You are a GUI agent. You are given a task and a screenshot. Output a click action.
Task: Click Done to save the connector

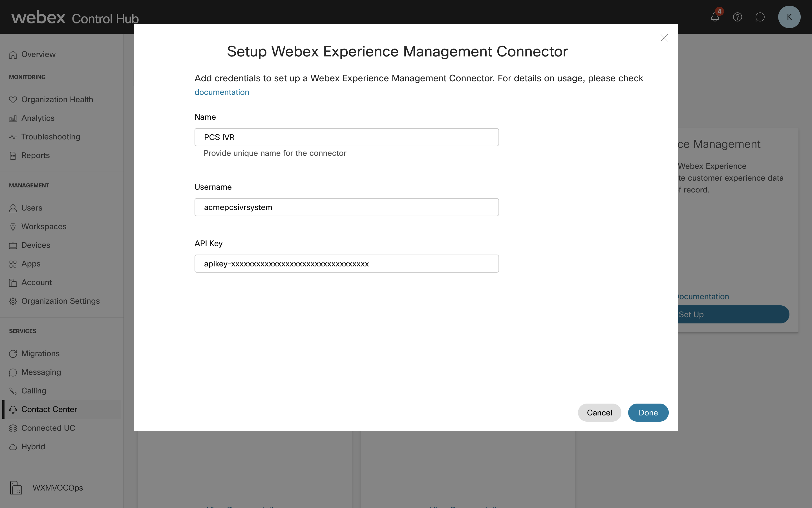pyautogui.click(x=648, y=413)
